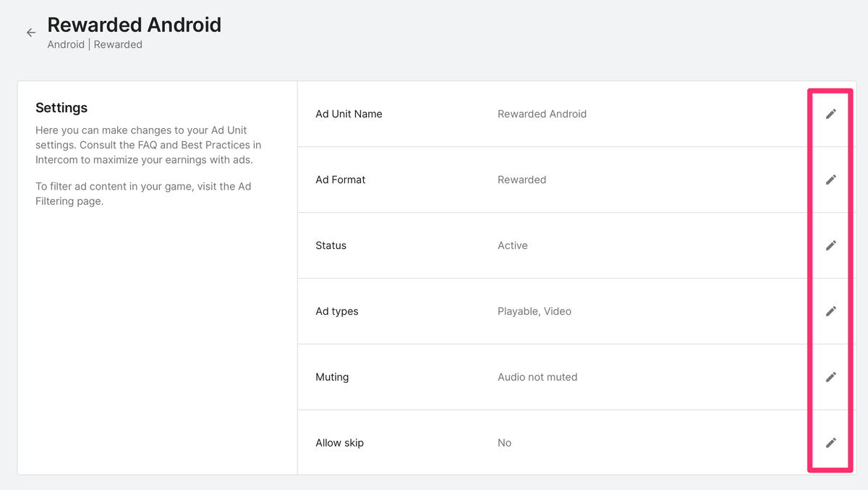This screenshot has width=868, height=490.
Task: Edit the Muting setting with pencil icon
Action: coord(831,377)
